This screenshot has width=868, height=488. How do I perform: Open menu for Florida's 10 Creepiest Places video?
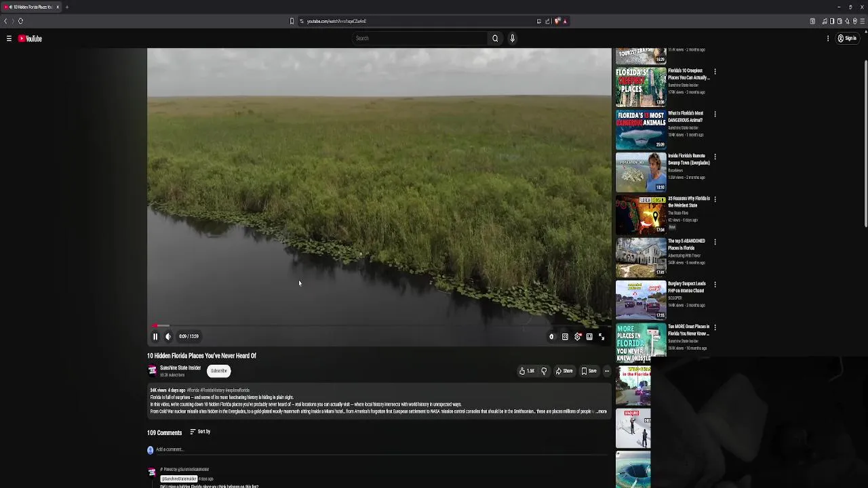[715, 71]
